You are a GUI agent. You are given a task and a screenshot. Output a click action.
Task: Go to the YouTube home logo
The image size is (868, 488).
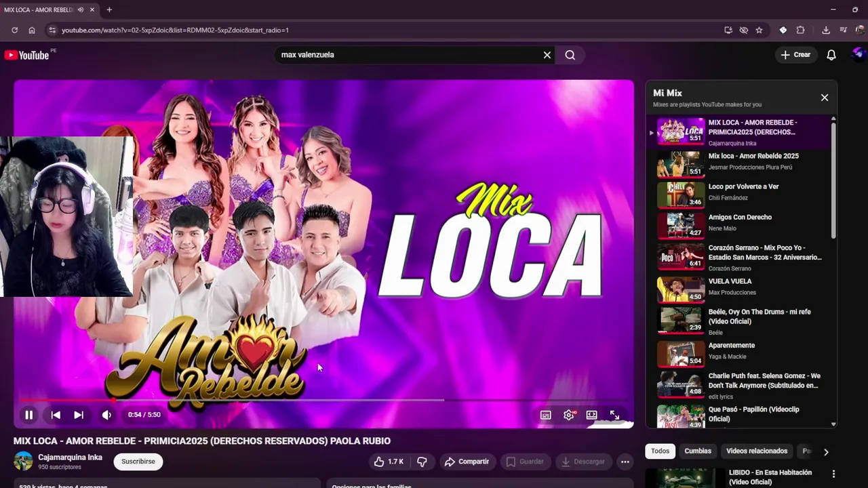(27, 55)
